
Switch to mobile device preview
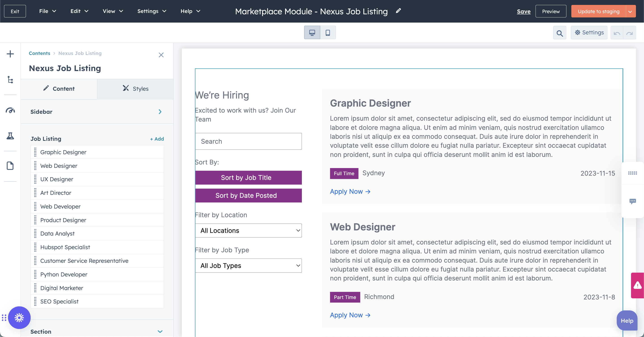point(328,32)
